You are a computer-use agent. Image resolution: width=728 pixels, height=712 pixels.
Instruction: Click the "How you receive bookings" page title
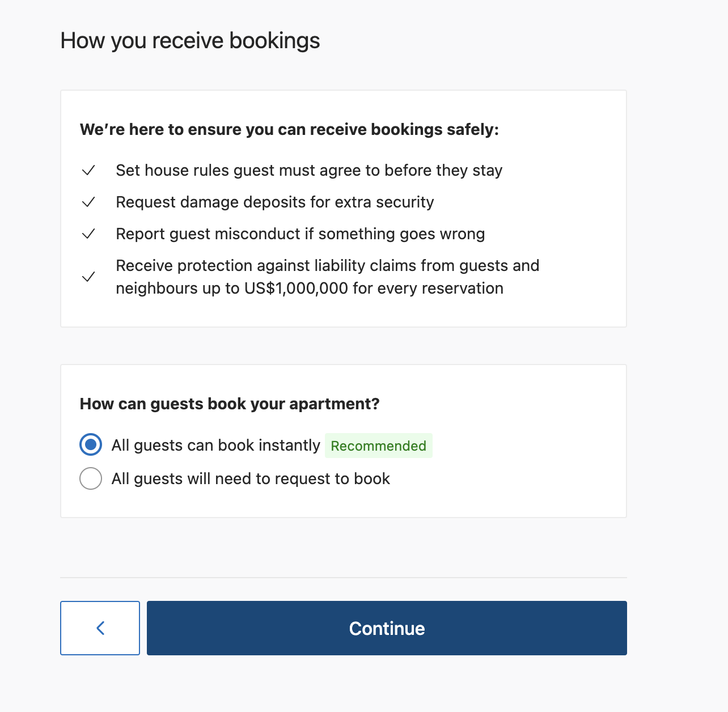(190, 41)
